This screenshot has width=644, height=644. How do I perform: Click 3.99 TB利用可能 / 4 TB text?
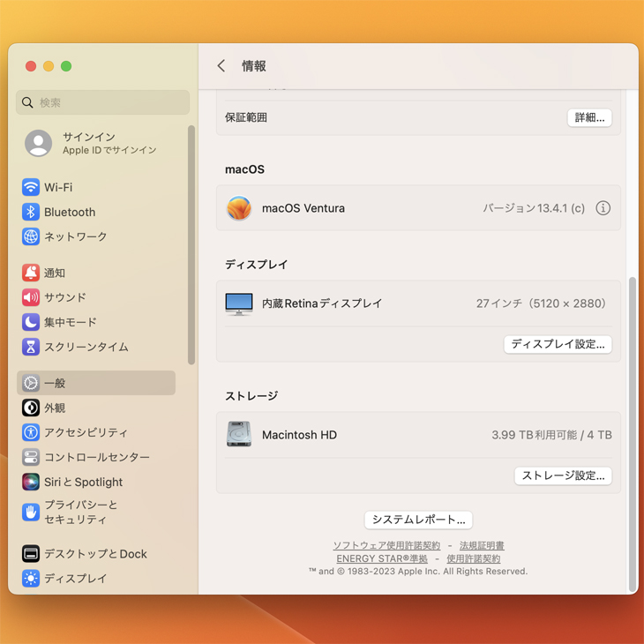tap(551, 435)
